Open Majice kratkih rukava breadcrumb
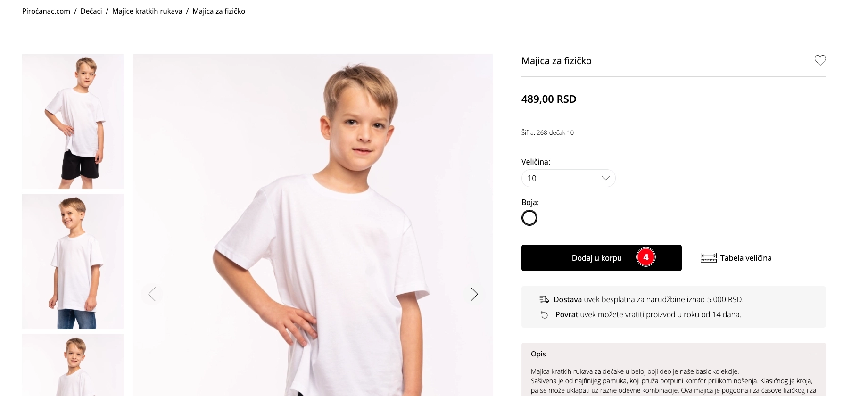This screenshot has height=396, width=868. [147, 11]
